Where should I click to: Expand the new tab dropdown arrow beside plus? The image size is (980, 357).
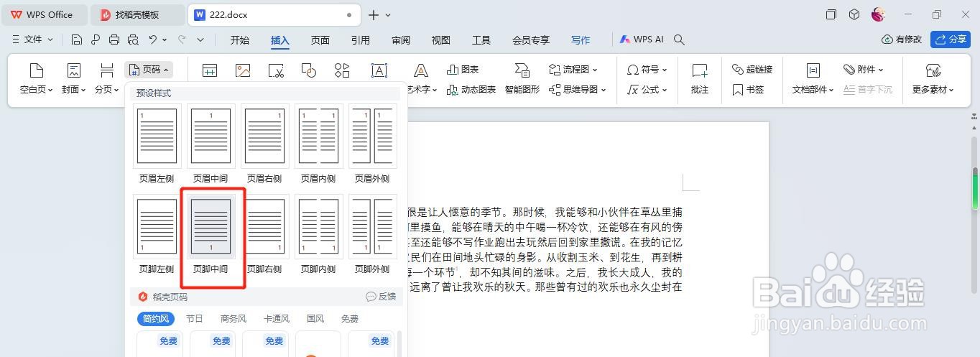[388, 15]
